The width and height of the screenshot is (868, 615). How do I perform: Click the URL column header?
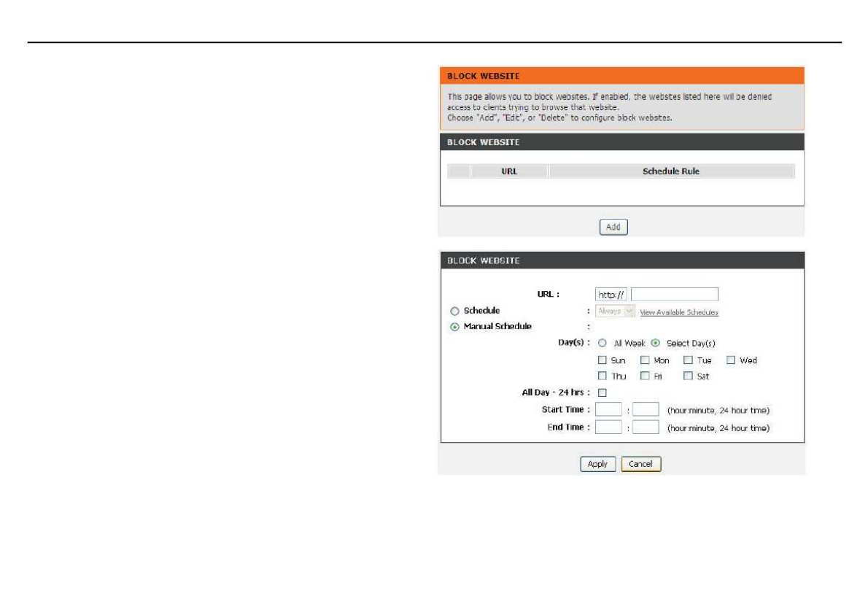509,171
